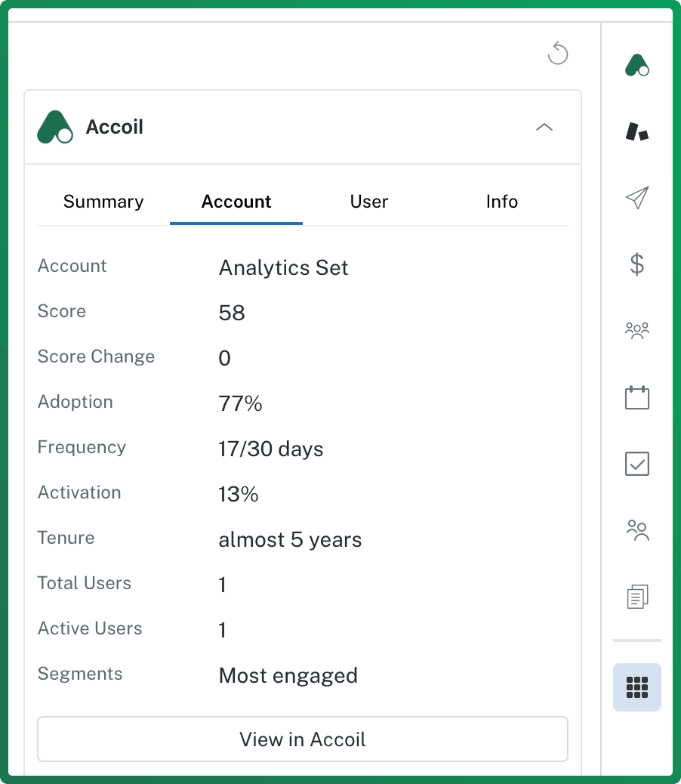
Task: Click the Analytics Set account value
Action: [283, 267]
